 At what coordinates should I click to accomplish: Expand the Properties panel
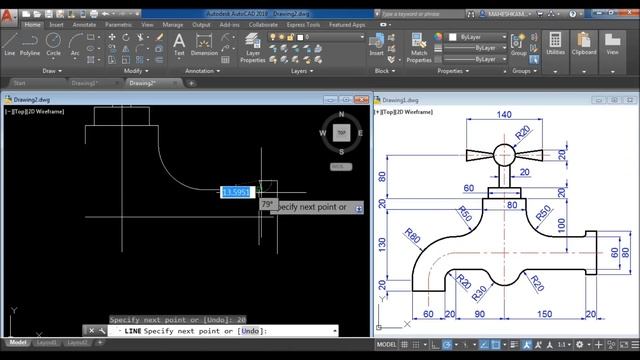453,71
